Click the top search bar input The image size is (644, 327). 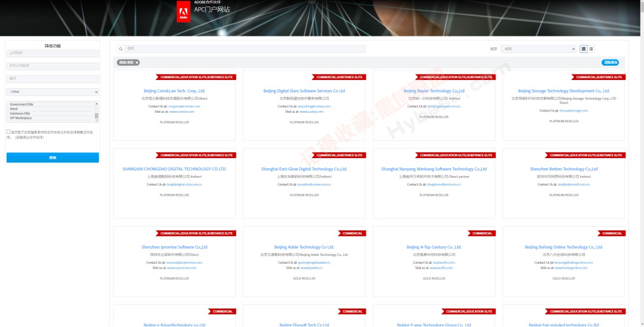point(245,49)
